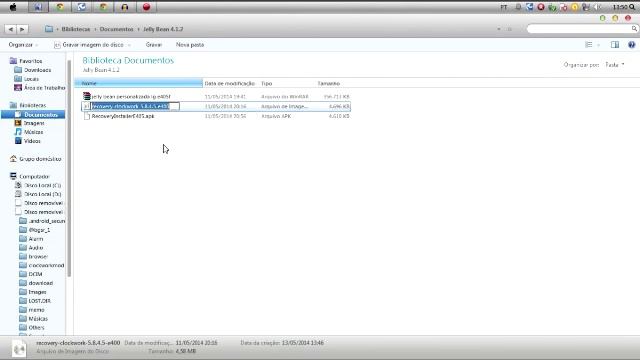Click Bibliotecas in the address path

click(x=76, y=29)
